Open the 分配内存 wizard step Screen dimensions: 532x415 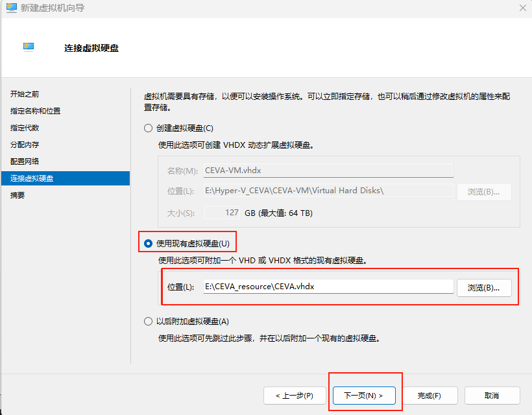25,145
